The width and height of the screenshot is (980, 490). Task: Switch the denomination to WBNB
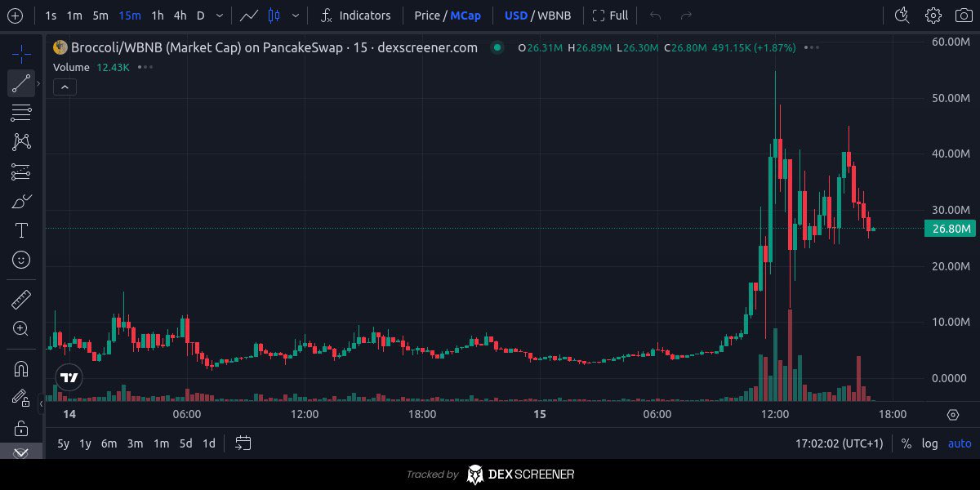(555, 16)
